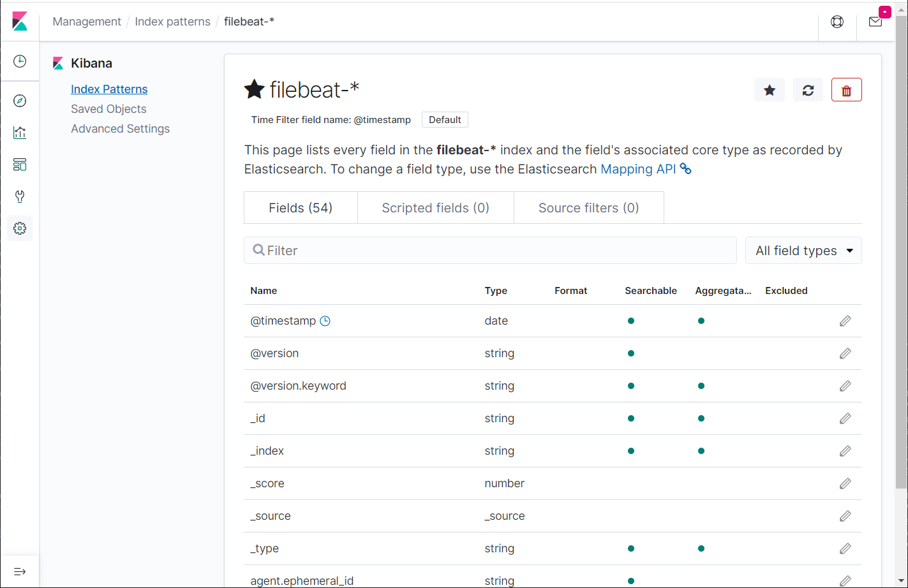Click the Kibana icon in management sidebar
Screen dimensions: 908x588
tap(58, 63)
